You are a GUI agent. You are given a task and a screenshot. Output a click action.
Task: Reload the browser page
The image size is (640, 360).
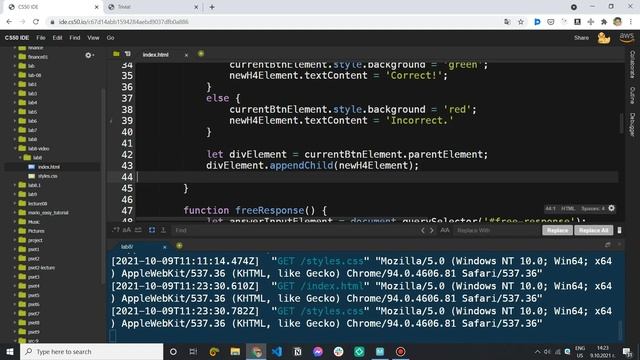[x=36, y=22]
